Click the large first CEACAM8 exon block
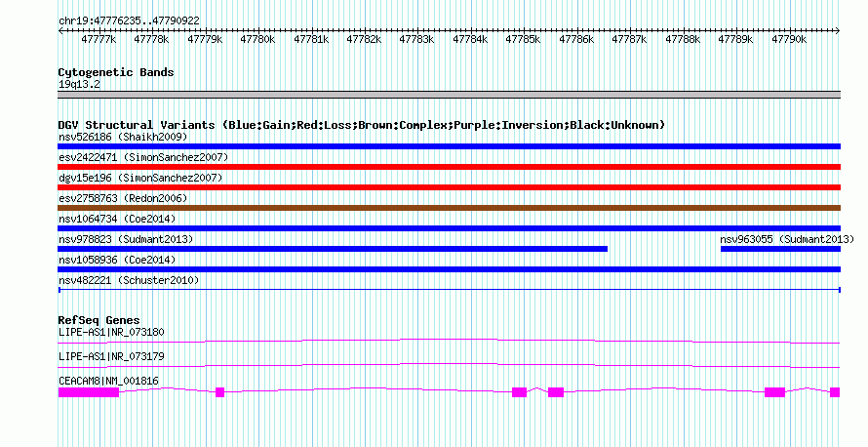The image size is (868, 447). click(x=89, y=392)
